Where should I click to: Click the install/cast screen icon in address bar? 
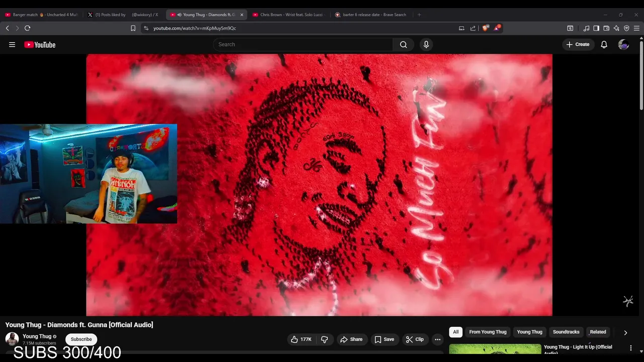point(461,28)
